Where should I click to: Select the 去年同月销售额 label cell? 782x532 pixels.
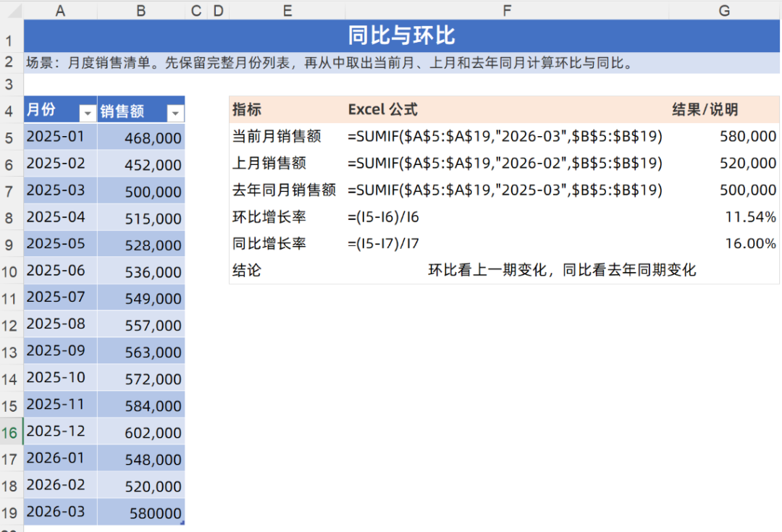pyautogui.click(x=287, y=190)
